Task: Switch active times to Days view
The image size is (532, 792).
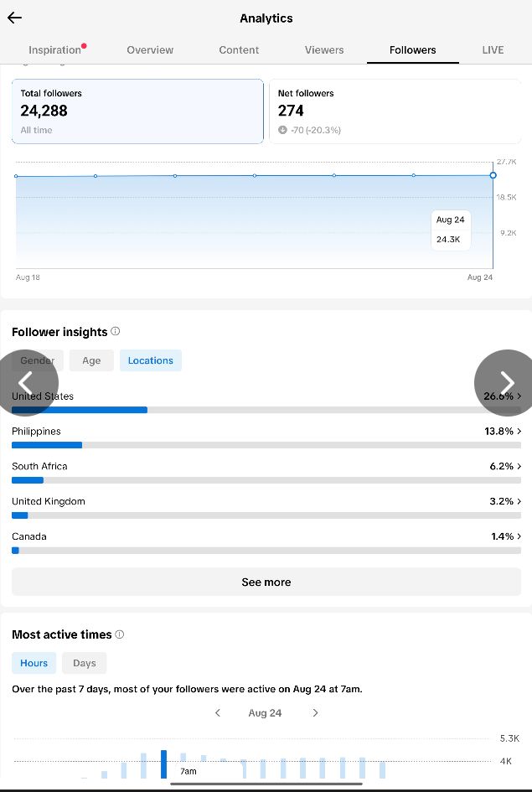Action: 85,663
